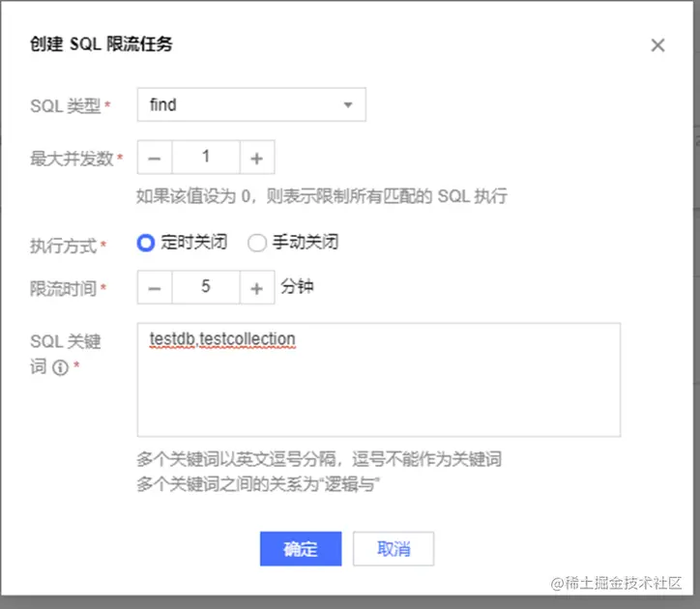
Task: Increase 限流时间 with plus button
Action: (256, 287)
